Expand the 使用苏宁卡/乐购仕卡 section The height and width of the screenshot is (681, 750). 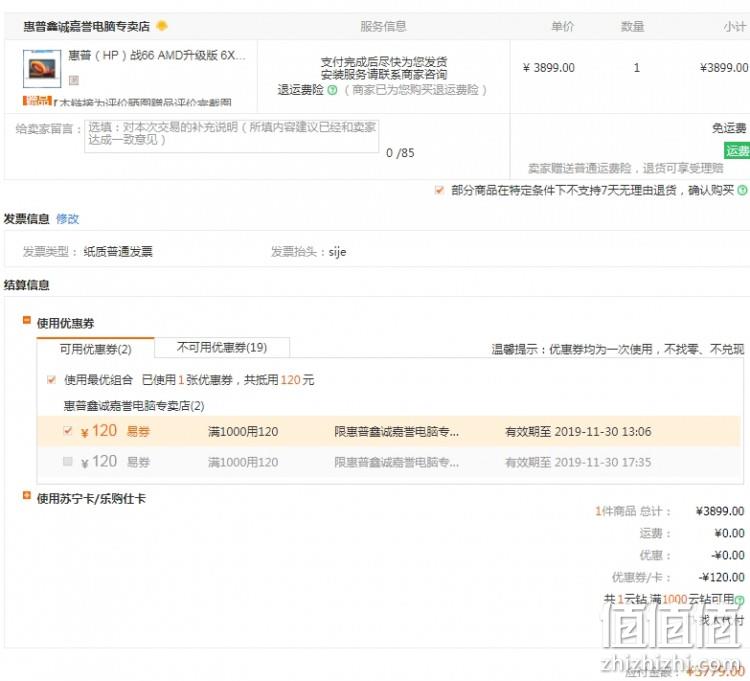click(x=27, y=495)
